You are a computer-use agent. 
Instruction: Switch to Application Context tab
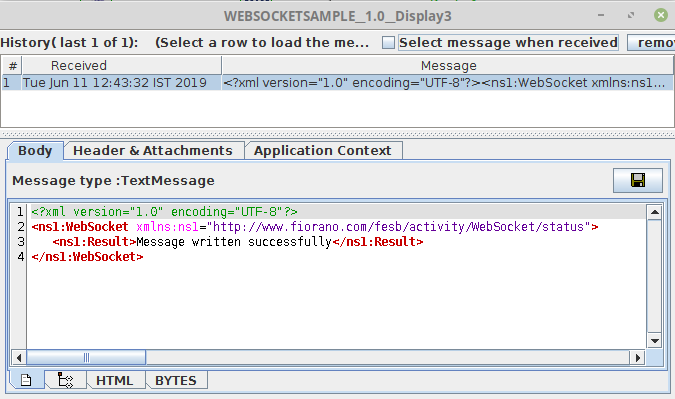pyautogui.click(x=322, y=151)
